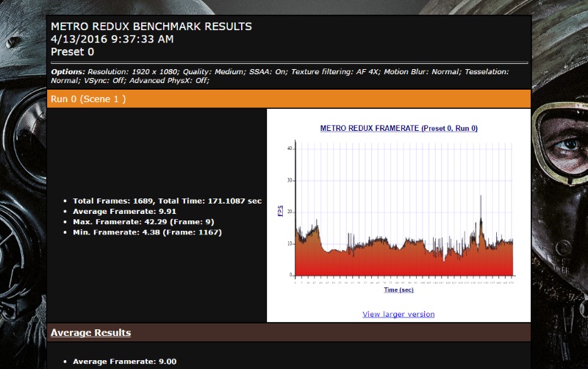The image size is (588, 369).
Task: Click the METRO REDUX BENCHMARK RESULTS title
Action: 151,26
